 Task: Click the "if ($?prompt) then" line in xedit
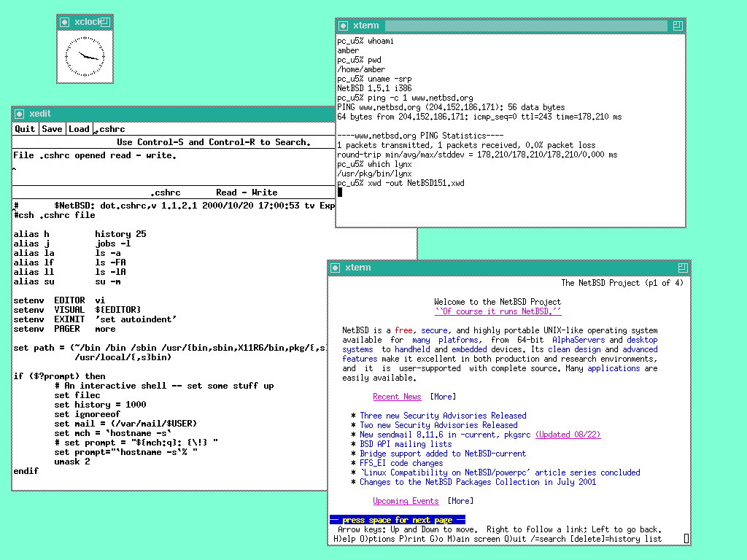pos(59,376)
